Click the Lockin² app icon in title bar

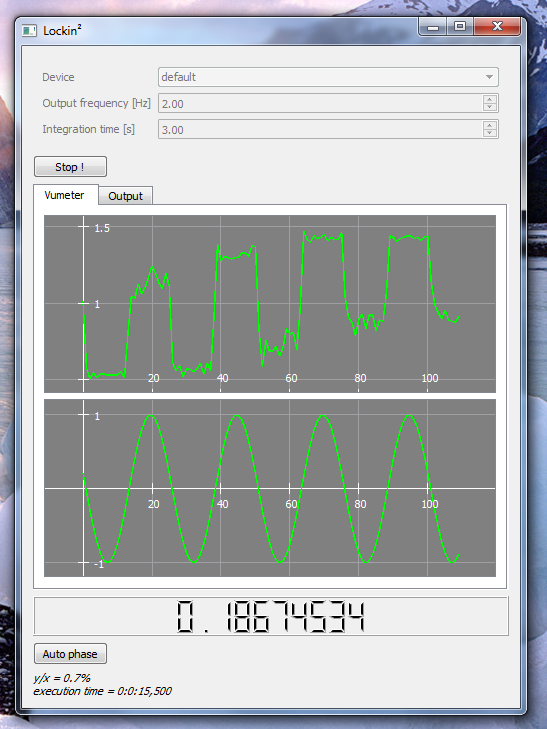[29, 31]
